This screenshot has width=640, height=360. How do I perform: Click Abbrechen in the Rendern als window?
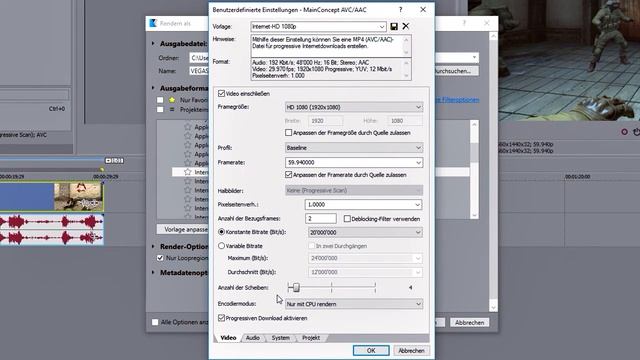pos(469,322)
